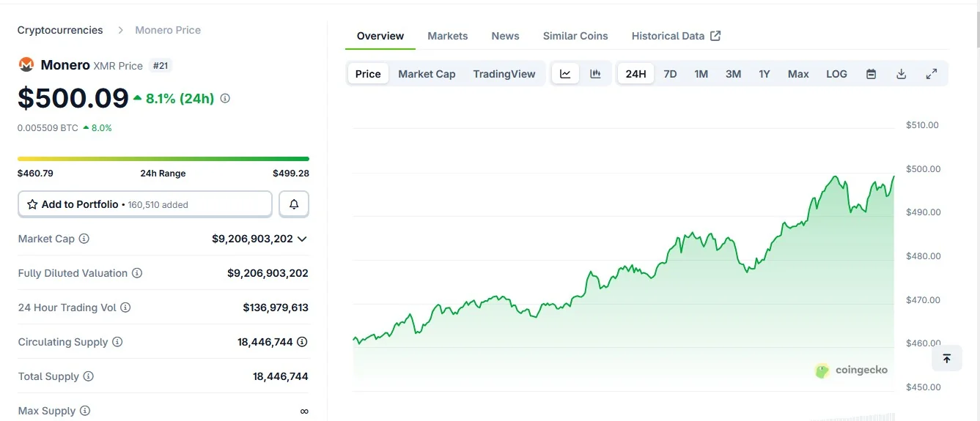Download the chart data icon
This screenshot has width=980, height=421.
click(902, 74)
